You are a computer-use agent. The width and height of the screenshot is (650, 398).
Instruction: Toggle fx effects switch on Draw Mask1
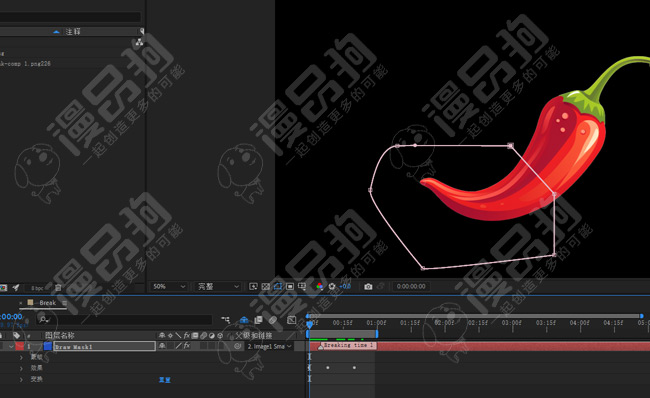[x=187, y=346]
